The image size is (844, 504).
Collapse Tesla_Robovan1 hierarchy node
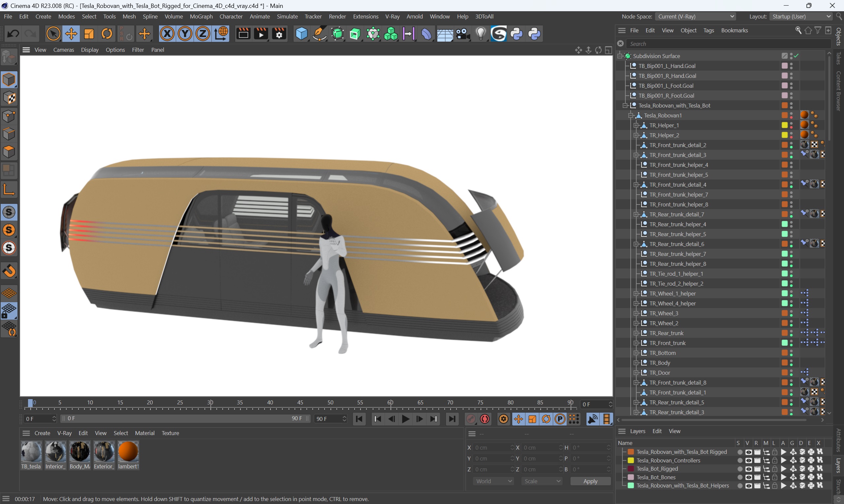coord(631,115)
